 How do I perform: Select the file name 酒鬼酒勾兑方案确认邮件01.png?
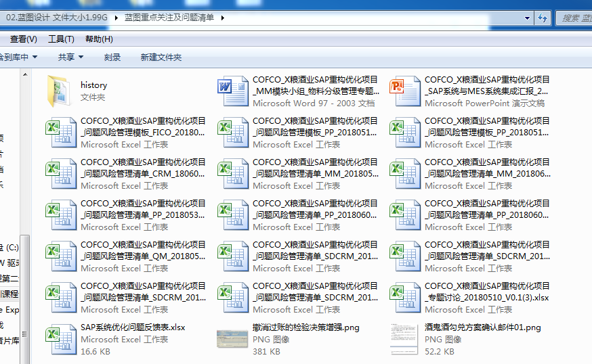pyautogui.click(x=482, y=327)
